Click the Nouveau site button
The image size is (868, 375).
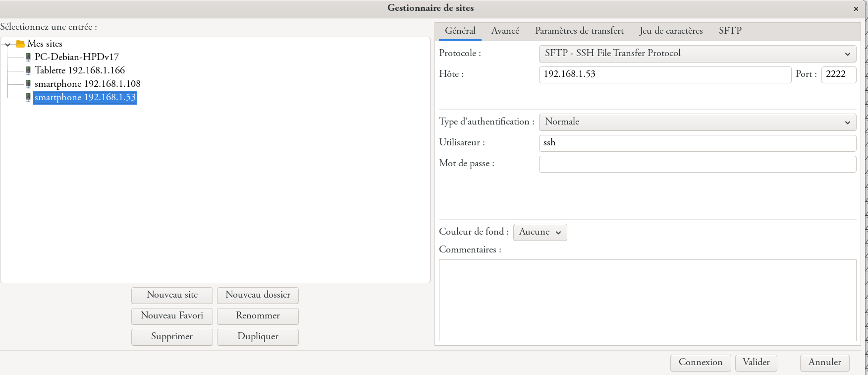tap(172, 295)
